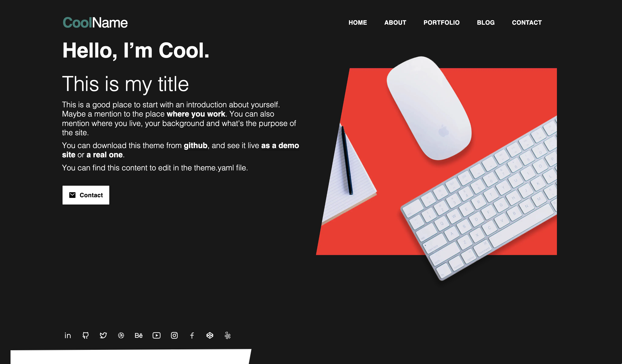
Task: Click the envelope icon on Contact button
Action: 72,195
